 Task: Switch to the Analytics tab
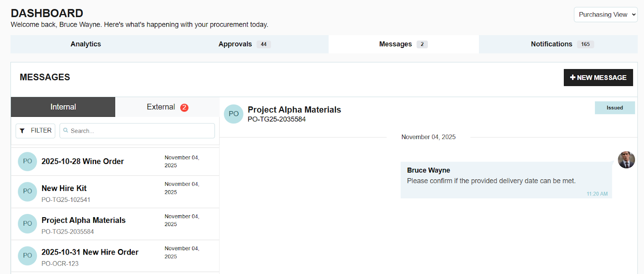pyautogui.click(x=86, y=44)
